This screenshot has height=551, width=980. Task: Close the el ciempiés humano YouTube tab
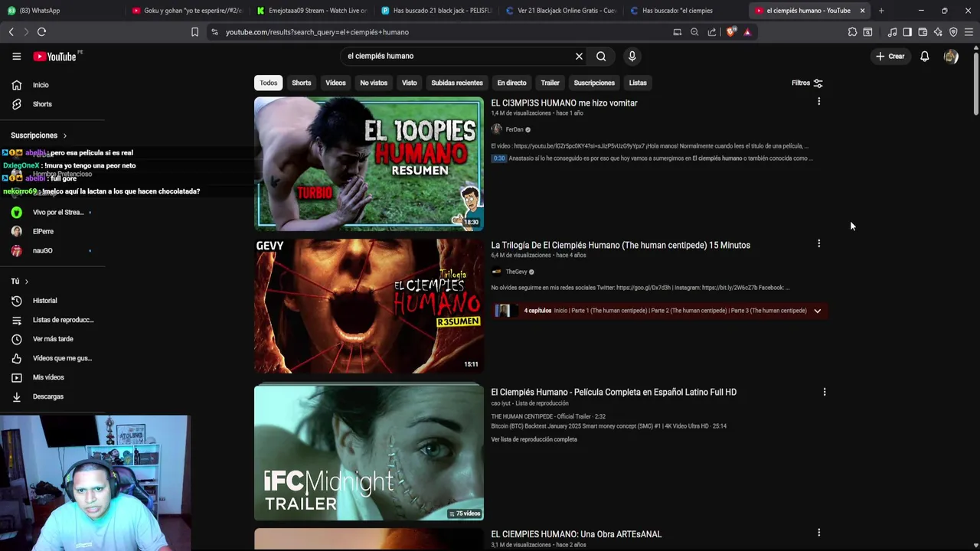(862, 11)
